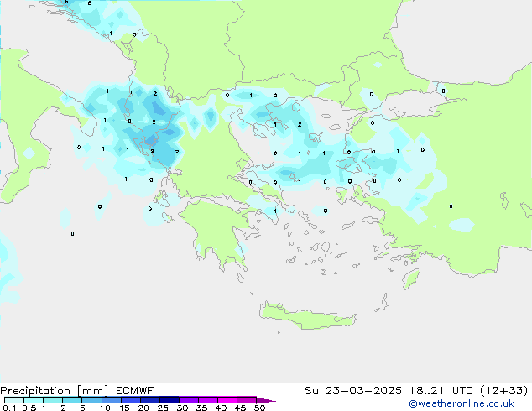Click the 25–30 mm navy legend swatch
The height and width of the screenshot is (411, 532).
pos(170,400)
